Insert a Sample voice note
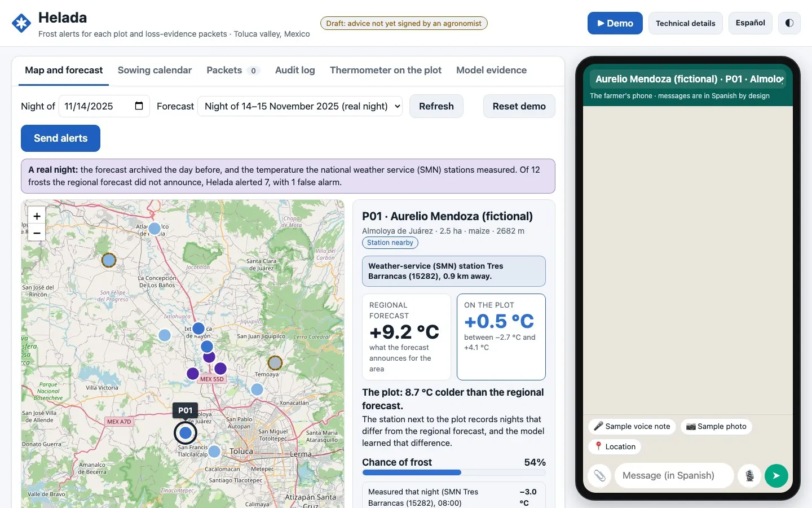Viewport: 812px width, 508px height. [632, 427]
